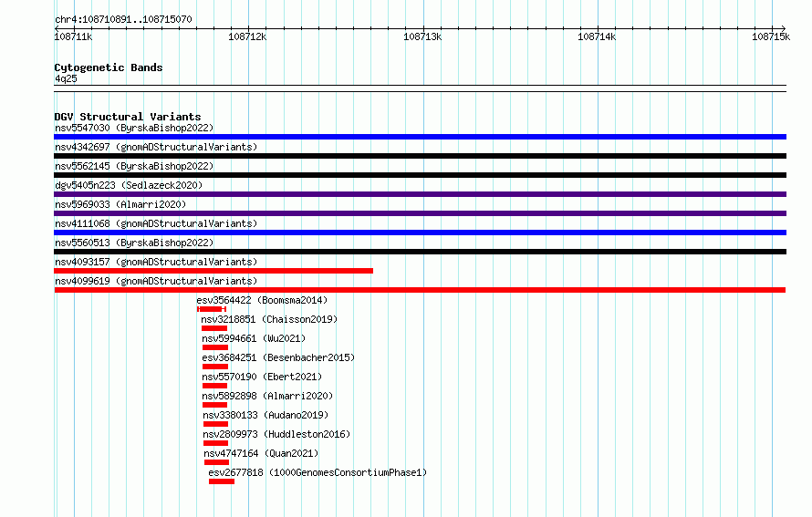Click the red bar under nsv4747164

(x=216, y=462)
